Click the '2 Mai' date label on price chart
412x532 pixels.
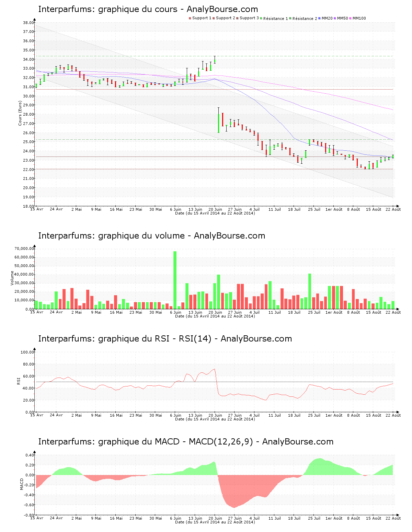77,209
